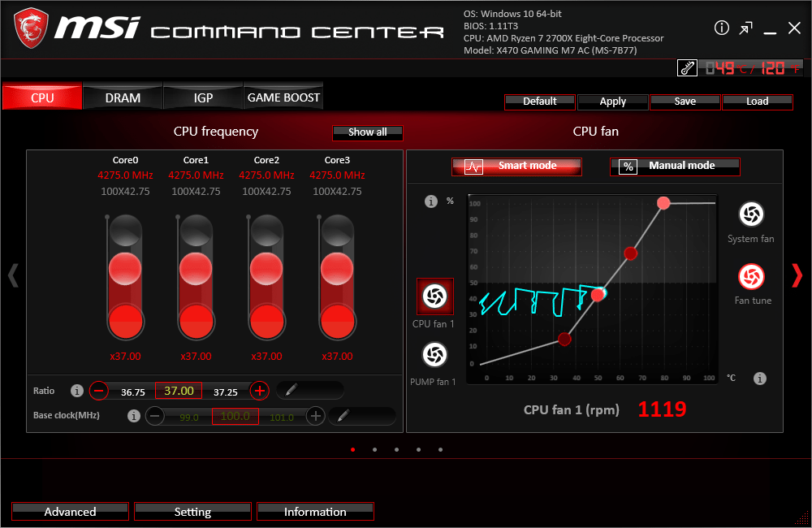Click the detach window arrow icon
The width and height of the screenshot is (812, 528).
click(x=745, y=28)
